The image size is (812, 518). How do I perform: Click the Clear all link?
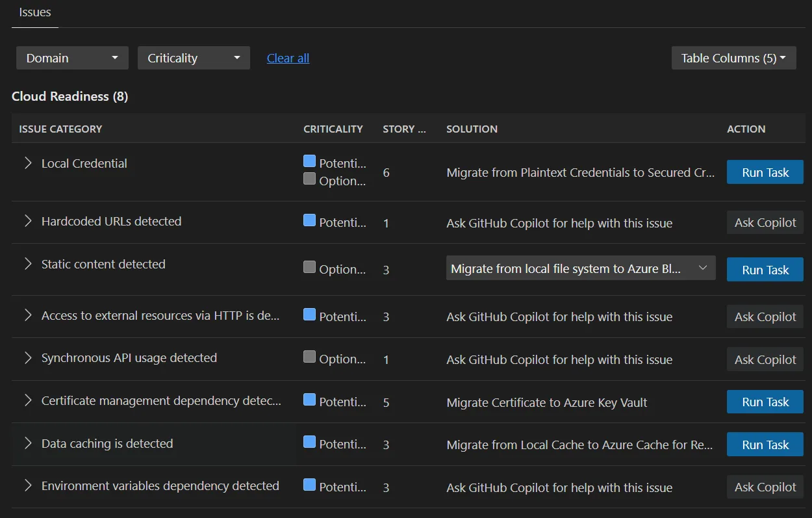pos(288,58)
